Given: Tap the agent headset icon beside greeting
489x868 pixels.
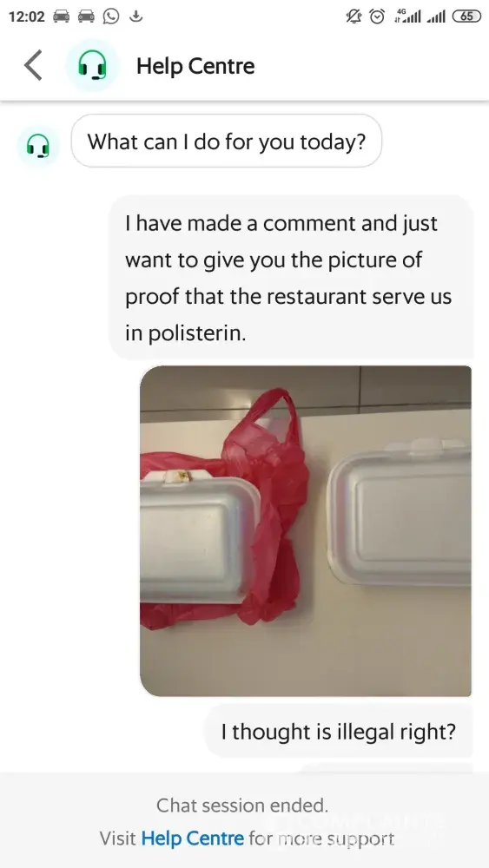Looking at the screenshot, I should click(x=38, y=147).
